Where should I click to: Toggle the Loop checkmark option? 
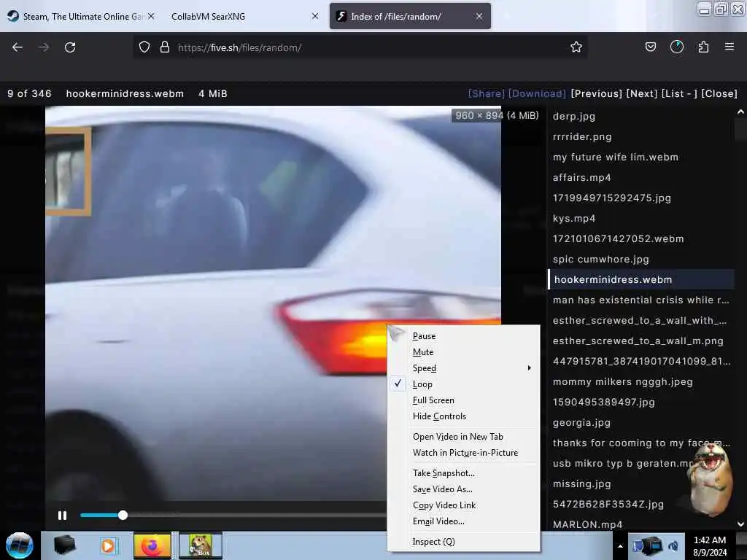[463, 384]
